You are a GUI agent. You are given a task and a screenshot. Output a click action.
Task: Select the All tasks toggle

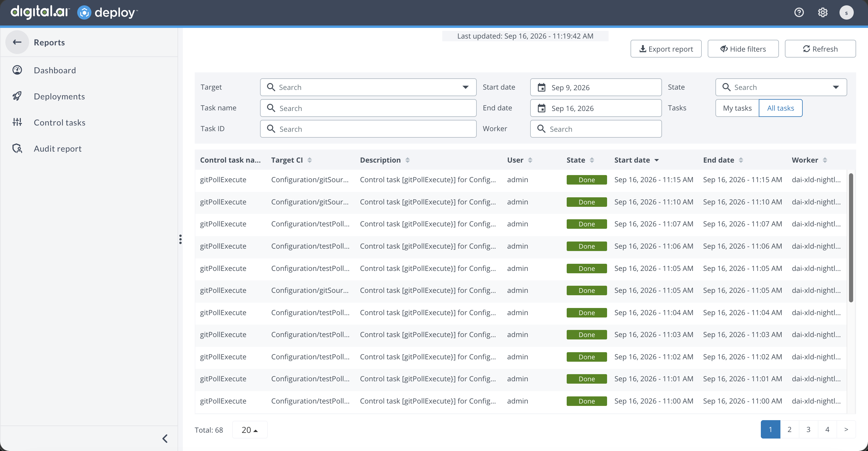[x=780, y=108]
